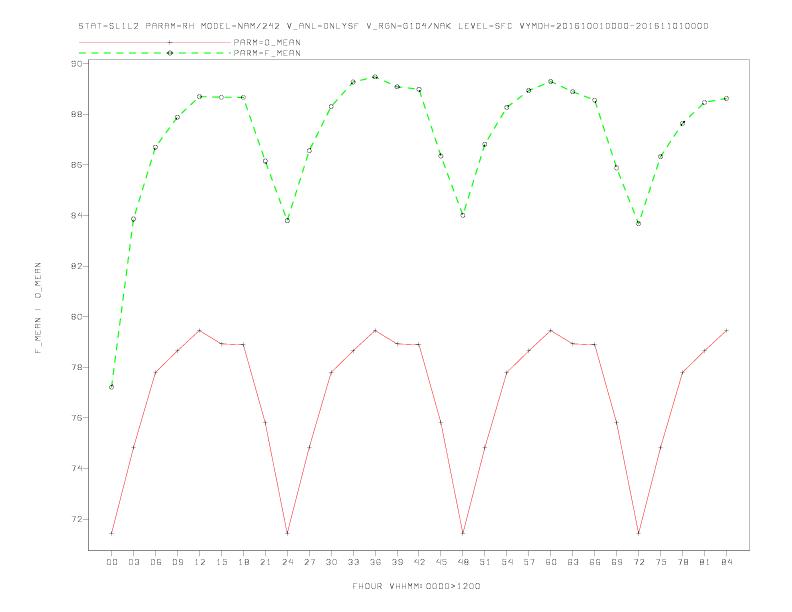Select the green F_MEAN peak marker at hour 36
The height and width of the screenshot is (612, 792).
(x=375, y=77)
